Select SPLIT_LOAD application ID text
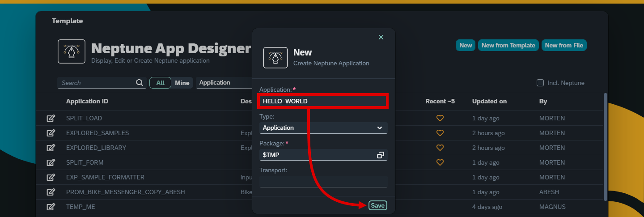Image resolution: width=644 pixels, height=217 pixels. 84,118
